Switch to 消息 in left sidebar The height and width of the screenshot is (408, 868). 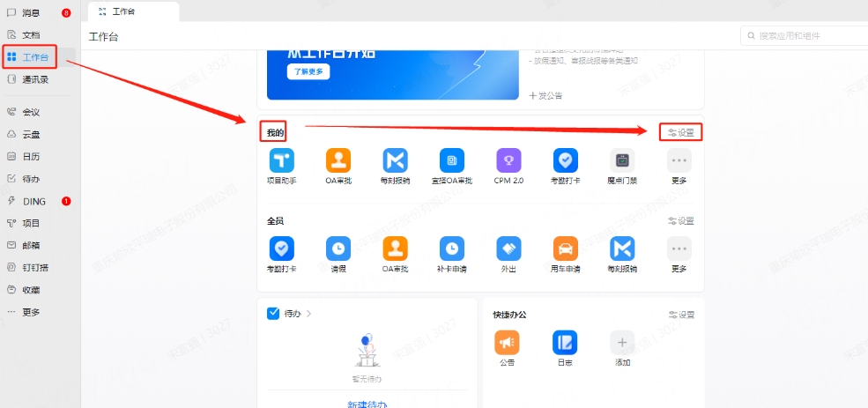click(x=31, y=13)
